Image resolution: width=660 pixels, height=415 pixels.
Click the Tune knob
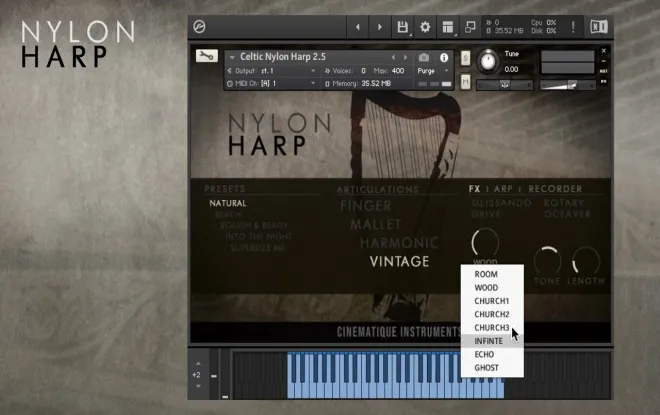point(488,61)
